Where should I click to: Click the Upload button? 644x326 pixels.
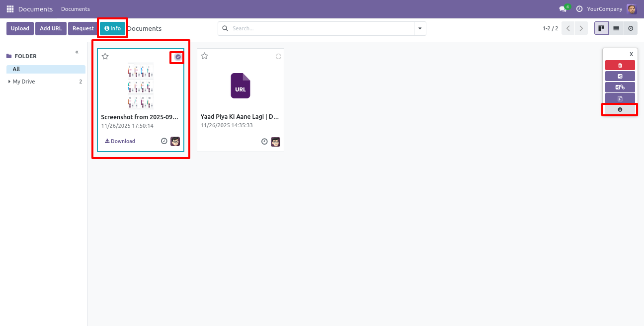click(x=20, y=28)
